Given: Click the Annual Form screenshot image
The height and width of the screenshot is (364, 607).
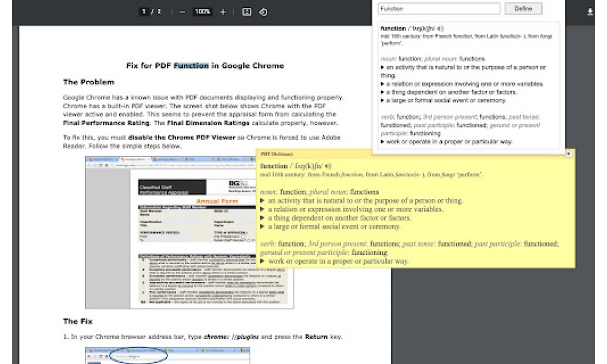Looking at the screenshot, I should point(189,232).
